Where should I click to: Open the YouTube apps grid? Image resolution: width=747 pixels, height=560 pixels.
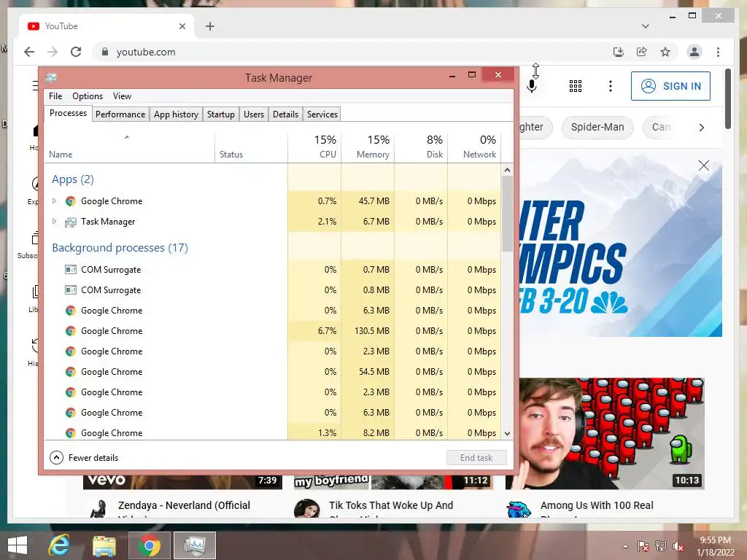576,86
